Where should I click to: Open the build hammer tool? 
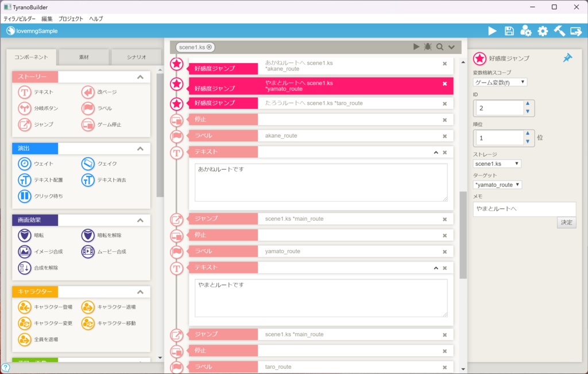click(559, 31)
